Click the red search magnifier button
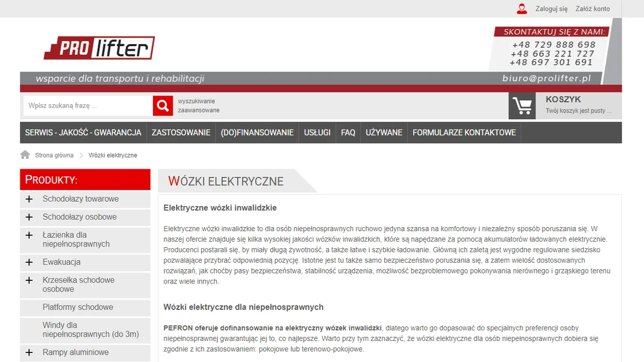The height and width of the screenshot is (362, 644). coord(163,106)
